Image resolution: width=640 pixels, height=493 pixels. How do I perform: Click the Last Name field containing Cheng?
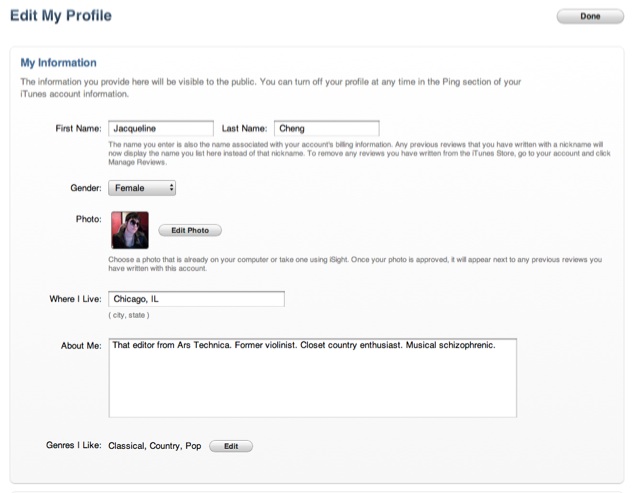tap(327, 128)
